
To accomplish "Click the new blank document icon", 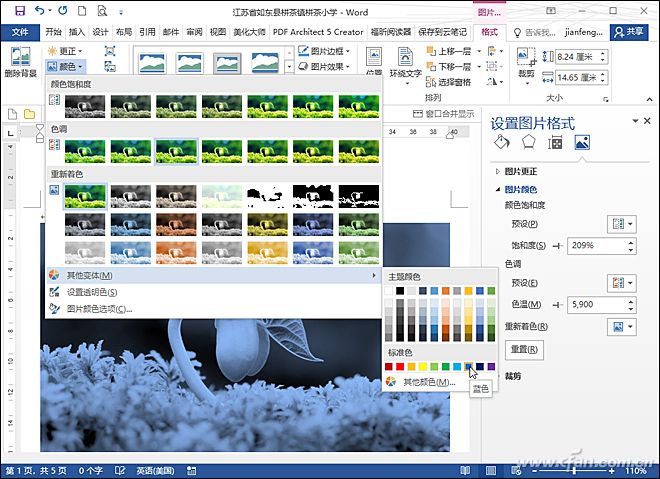I will click(x=82, y=11).
